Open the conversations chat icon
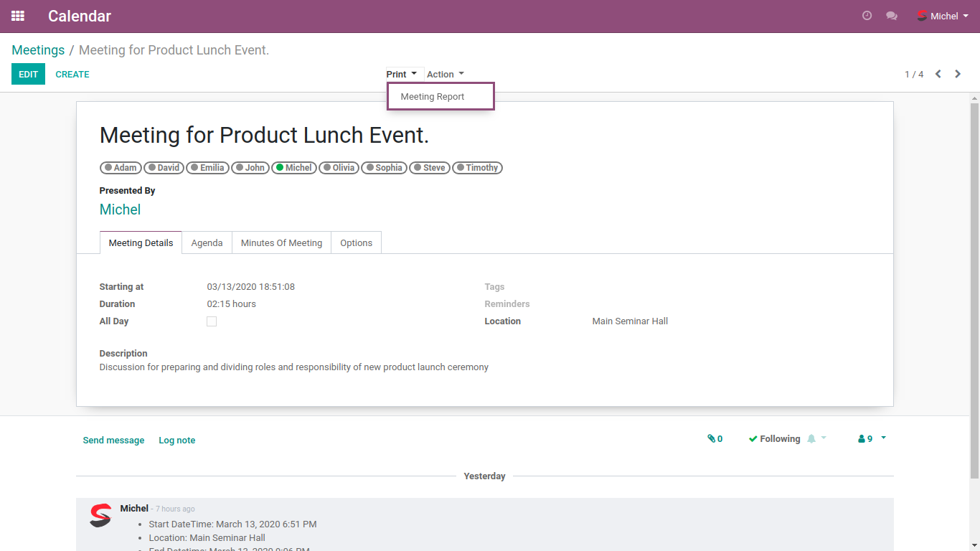Image resolution: width=980 pixels, height=551 pixels. pyautogui.click(x=892, y=16)
